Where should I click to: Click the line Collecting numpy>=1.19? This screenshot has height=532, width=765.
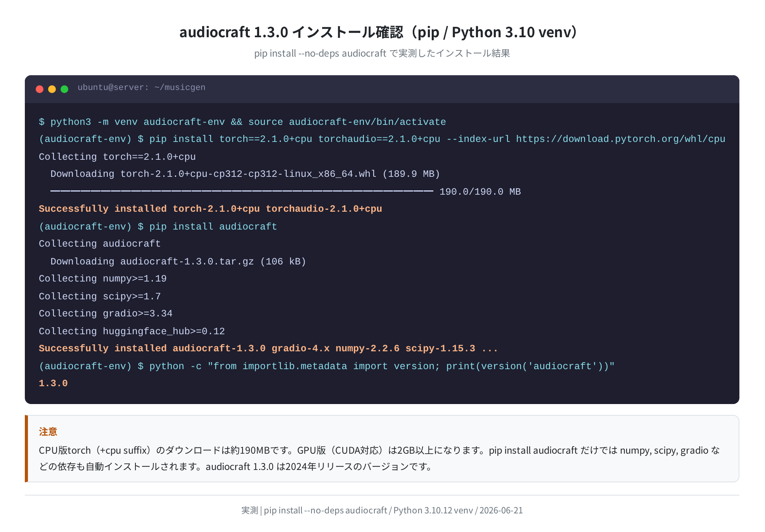pyautogui.click(x=103, y=279)
